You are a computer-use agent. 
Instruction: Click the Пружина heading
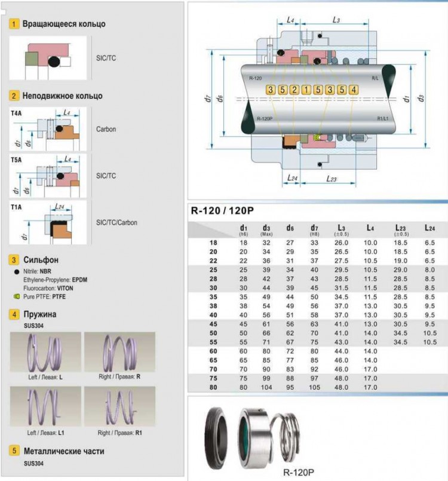pos(40,314)
